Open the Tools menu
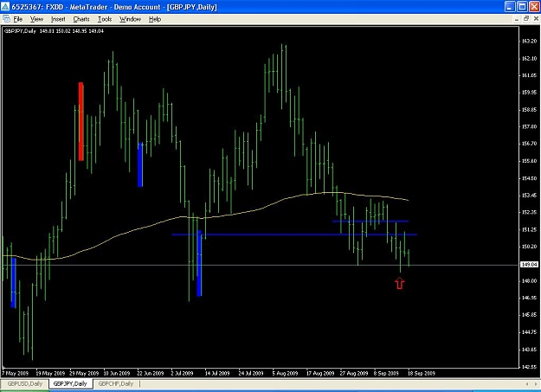 [x=105, y=19]
